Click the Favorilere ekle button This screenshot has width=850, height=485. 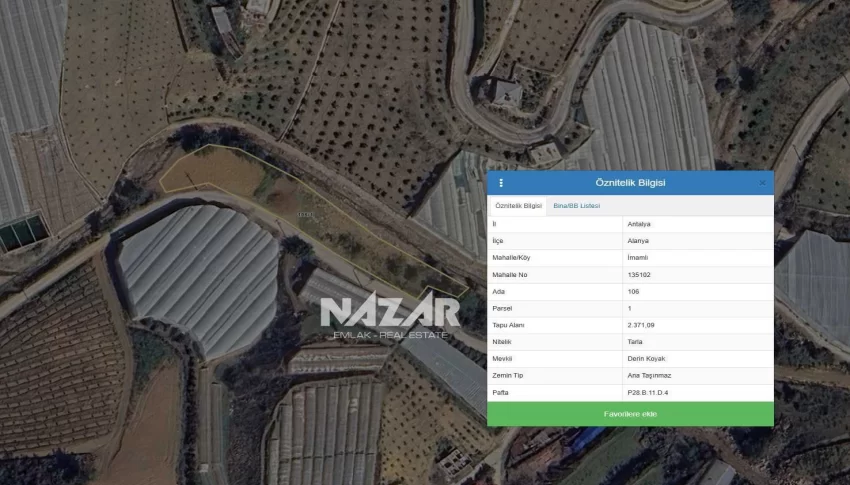click(630, 414)
